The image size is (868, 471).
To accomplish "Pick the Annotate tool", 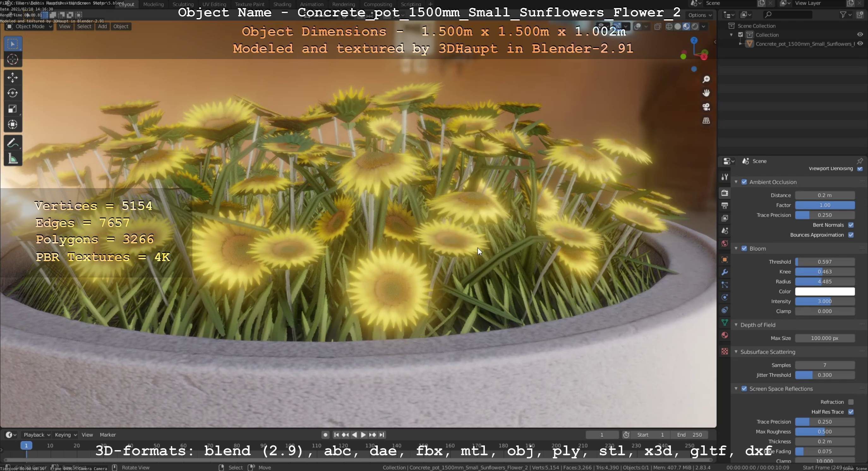I will (x=13, y=143).
